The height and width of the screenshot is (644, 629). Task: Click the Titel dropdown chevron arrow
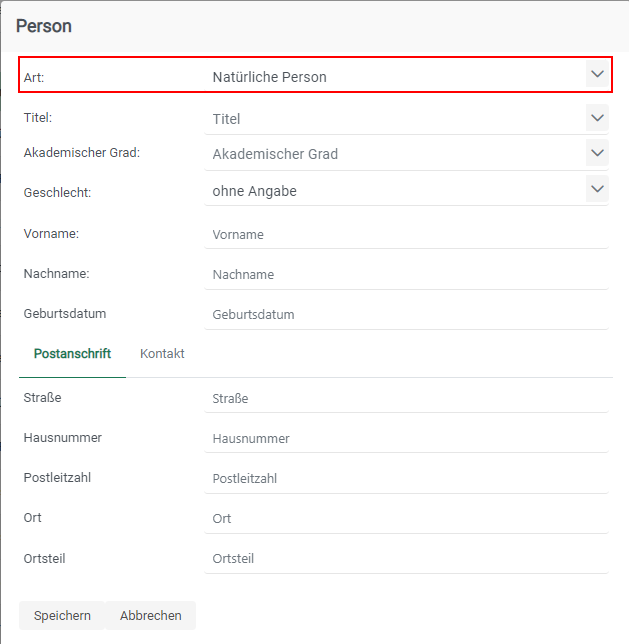597,118
